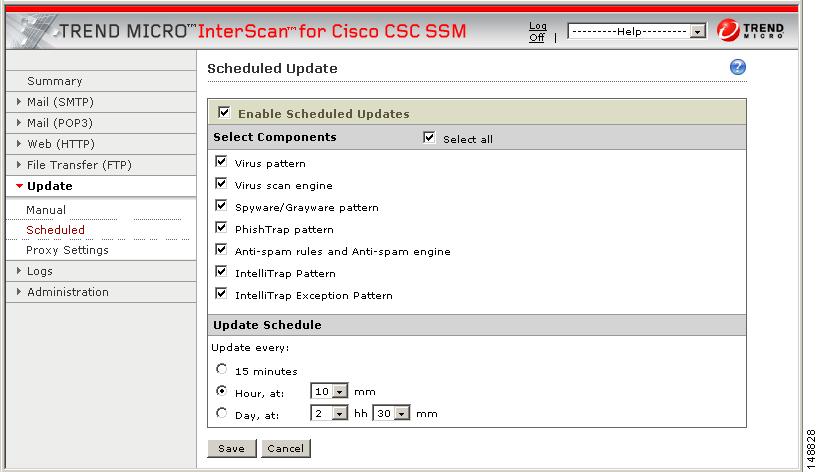Select the 15 minutes update interval
The height and width of the screenshot is (472, 817).
(221, 369)
